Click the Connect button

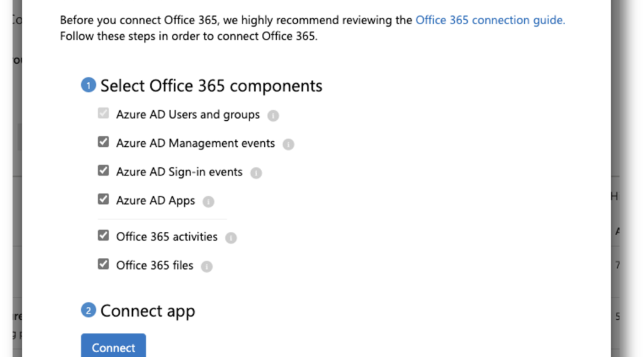pyautogui.click(x=114, y=345)
